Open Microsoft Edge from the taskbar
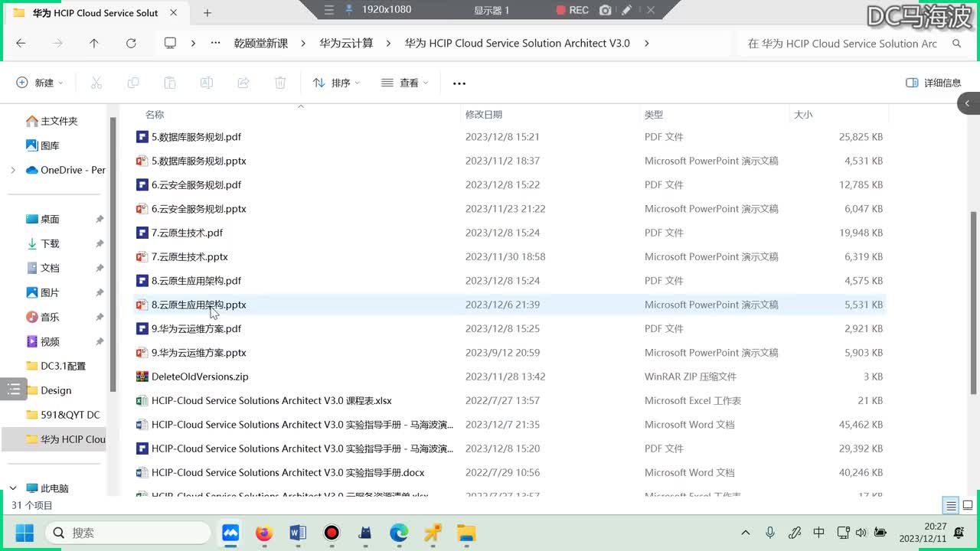Screen dimensions: 980x551 click(x=399, y=533)
